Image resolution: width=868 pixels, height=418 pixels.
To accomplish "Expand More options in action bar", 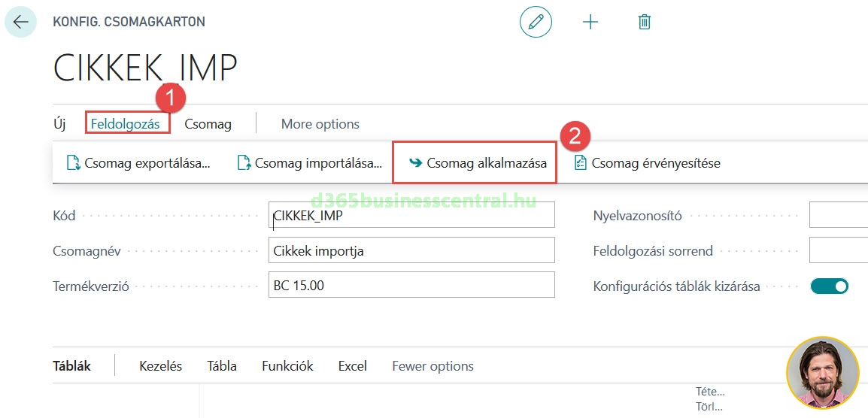I will coord(320,124).
